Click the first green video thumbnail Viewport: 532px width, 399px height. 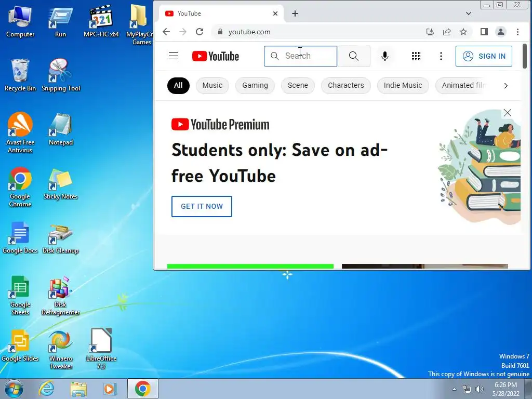pyautogui.click(x=250, y=267)
